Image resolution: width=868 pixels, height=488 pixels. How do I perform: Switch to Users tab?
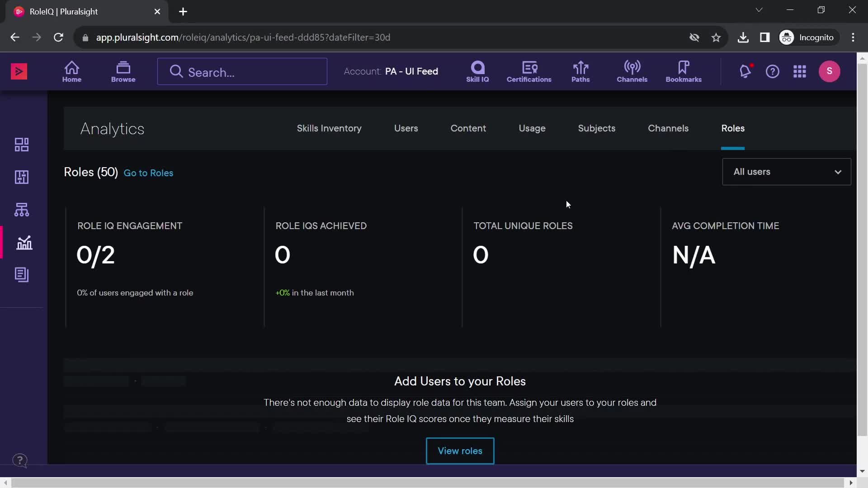406,128
